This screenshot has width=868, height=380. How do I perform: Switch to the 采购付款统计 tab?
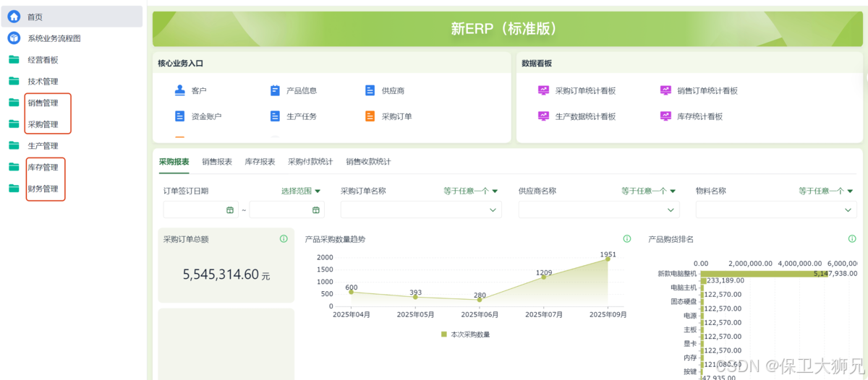point(310,162)
